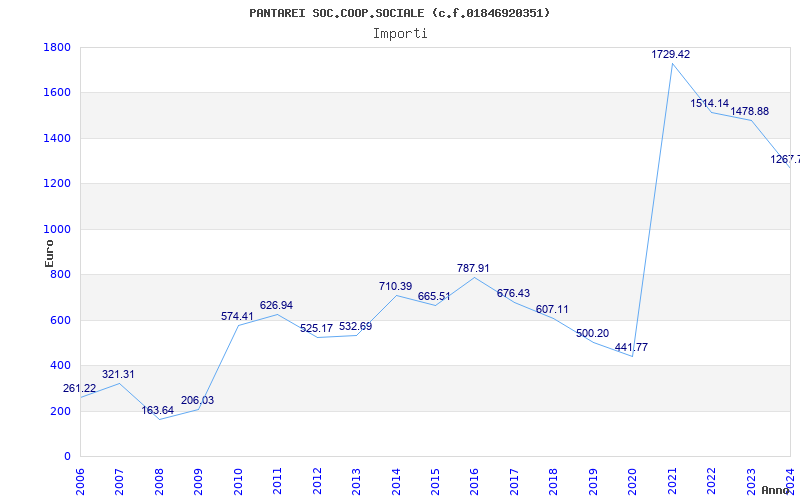Select the 676.43 data label

pyautogui.click(x=513, y=293)
